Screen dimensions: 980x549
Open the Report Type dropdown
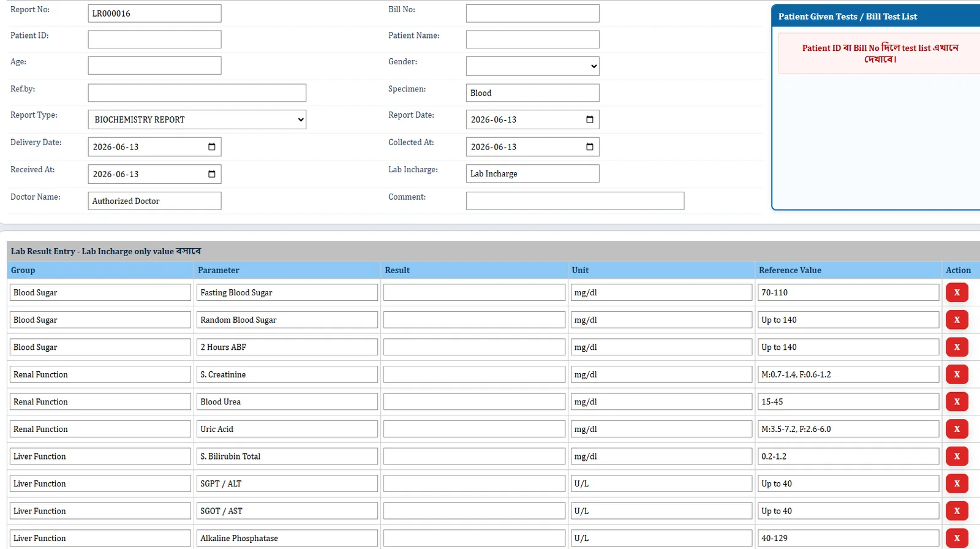[x=197, y=119]
